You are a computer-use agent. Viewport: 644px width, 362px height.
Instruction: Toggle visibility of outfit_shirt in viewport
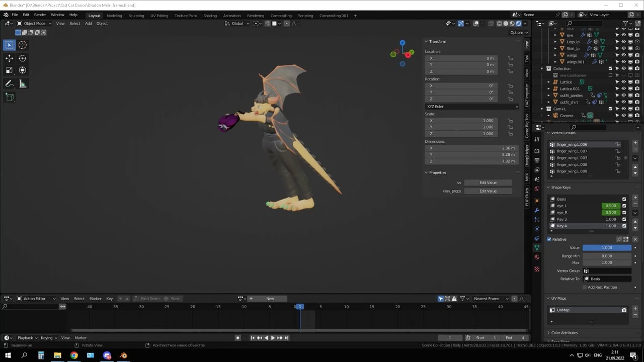coord(623,102)
